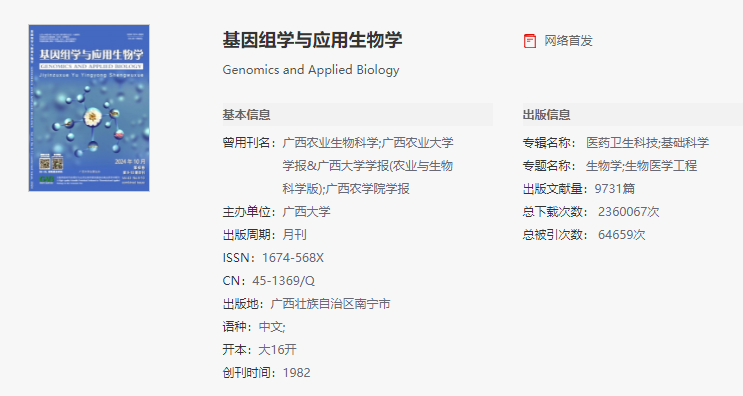Screen dimensions: 743x396
Task: Open the journal cover thumbnail
Action: click(x=89, y=108)
